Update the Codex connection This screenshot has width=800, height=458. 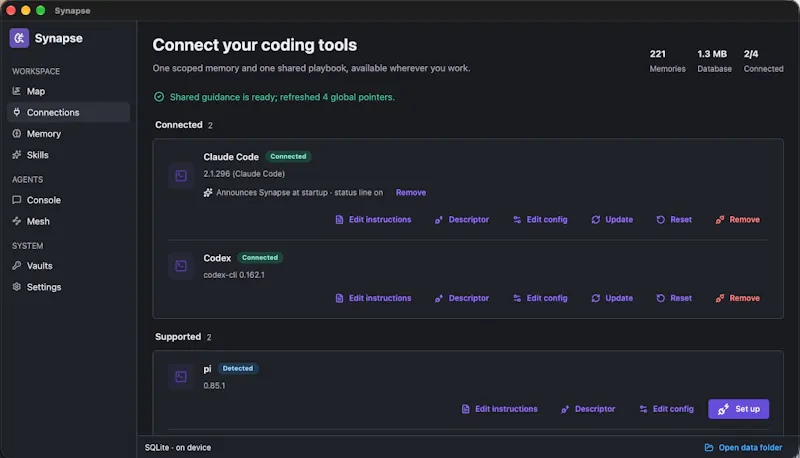pos(612,298)
